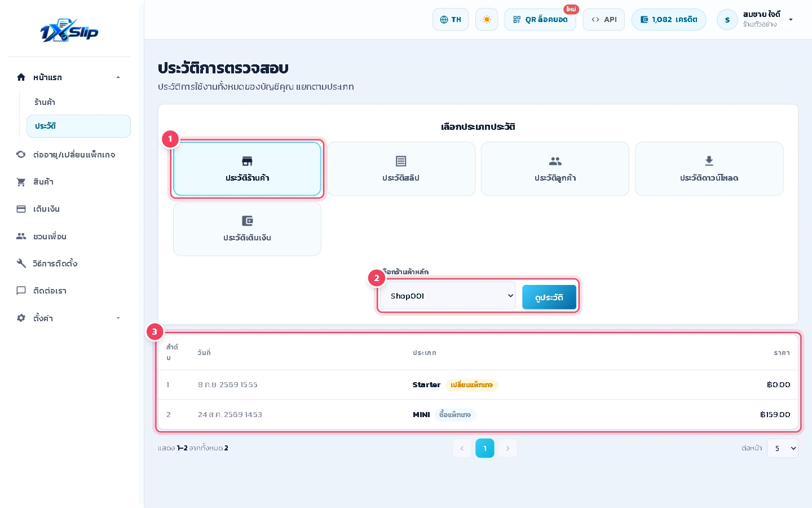Click the ฿159.00 price cell
Viewport: 812px width, 508px height.
click(775, 415)
